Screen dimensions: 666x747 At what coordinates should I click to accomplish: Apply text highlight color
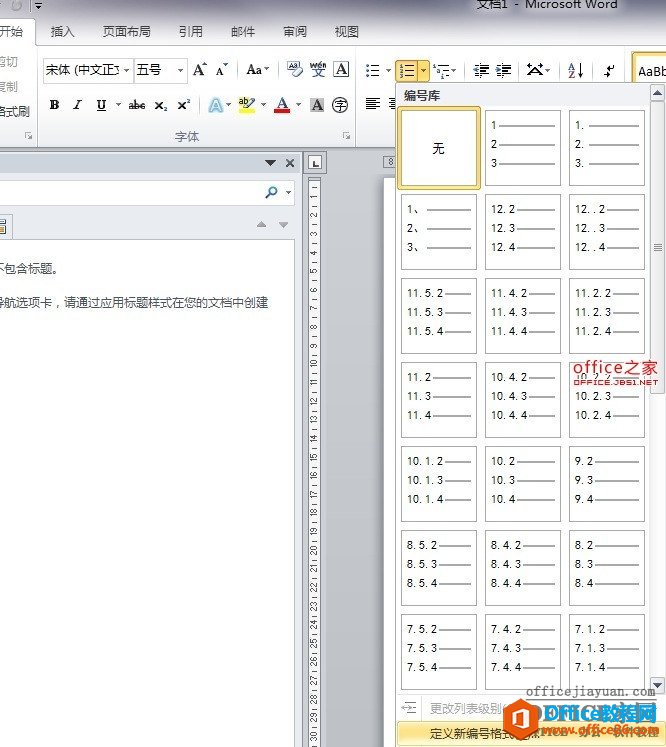(246, 105)
